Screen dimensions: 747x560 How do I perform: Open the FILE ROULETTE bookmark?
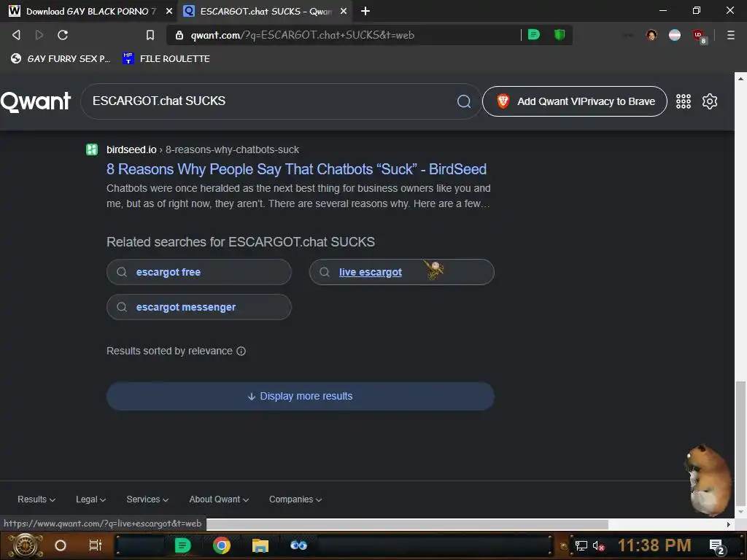166,58
